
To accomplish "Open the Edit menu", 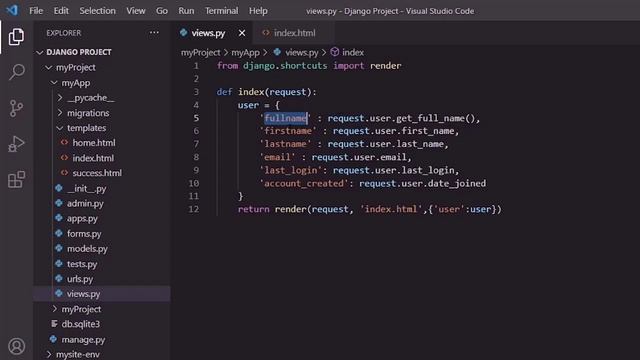I will [61, 11].
